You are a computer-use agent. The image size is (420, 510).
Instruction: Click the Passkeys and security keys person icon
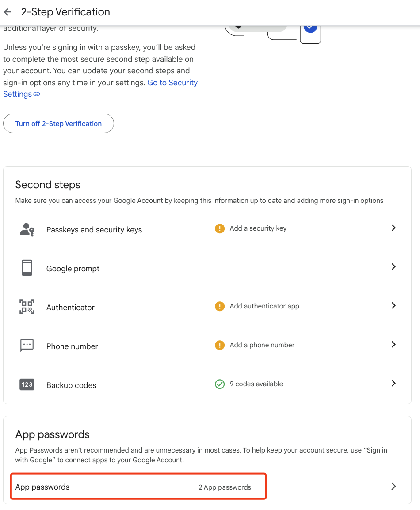click(27, 230)
